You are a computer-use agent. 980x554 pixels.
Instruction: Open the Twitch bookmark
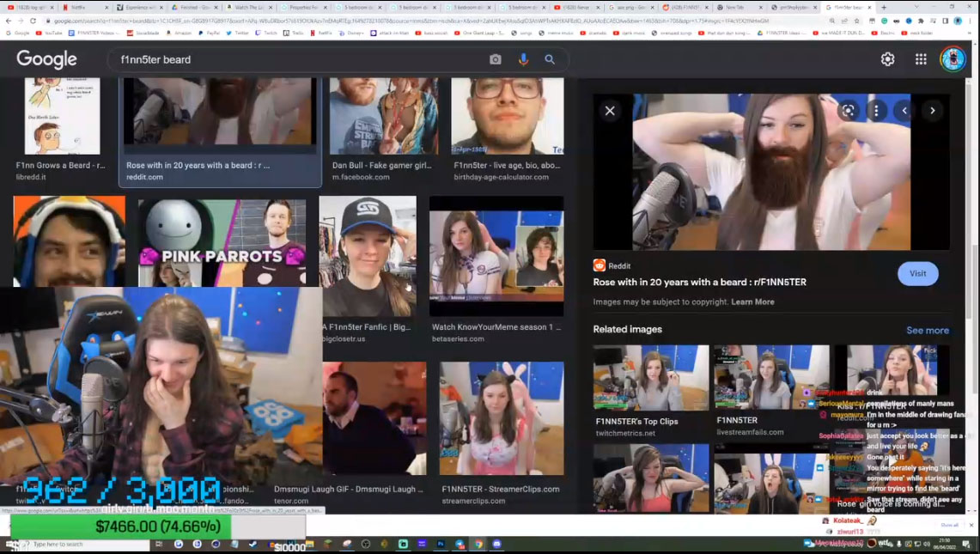pyautogui.click(x=265, y=33)
